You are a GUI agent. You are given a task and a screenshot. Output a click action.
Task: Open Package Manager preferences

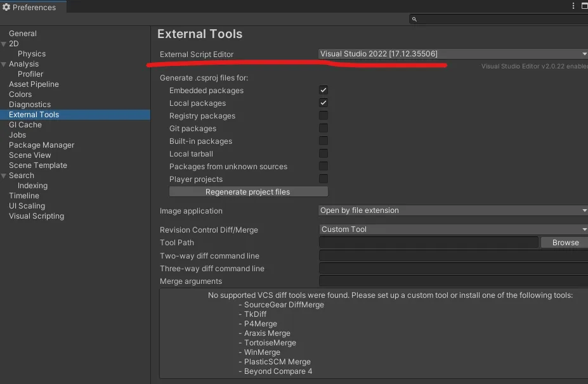42,145
